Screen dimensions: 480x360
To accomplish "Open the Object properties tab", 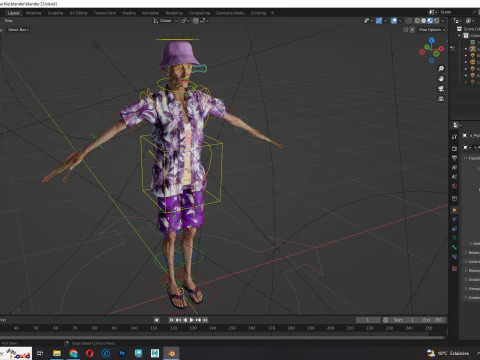I will 454,210.
